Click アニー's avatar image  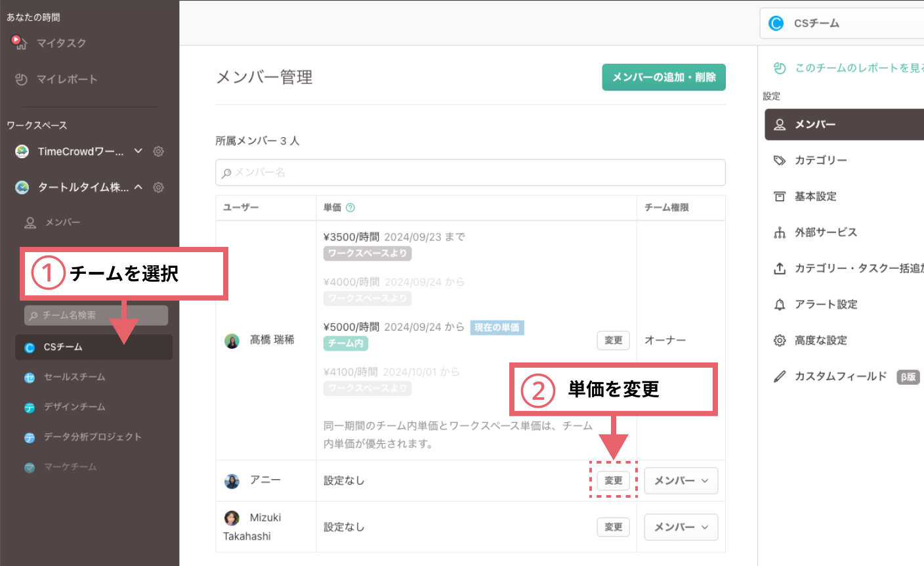[232, 481]
